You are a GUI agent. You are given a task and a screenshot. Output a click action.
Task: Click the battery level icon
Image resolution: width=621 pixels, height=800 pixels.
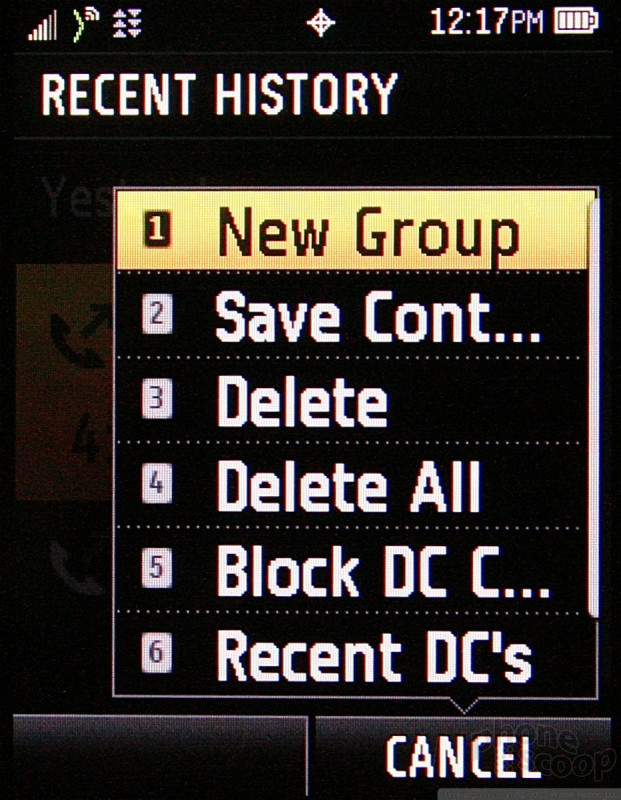[x=576, y=22]
